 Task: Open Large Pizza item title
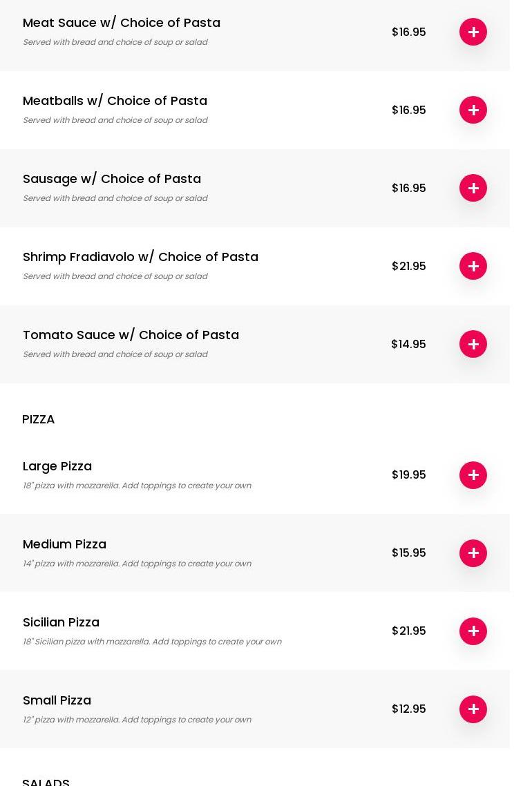click(57, 466)
